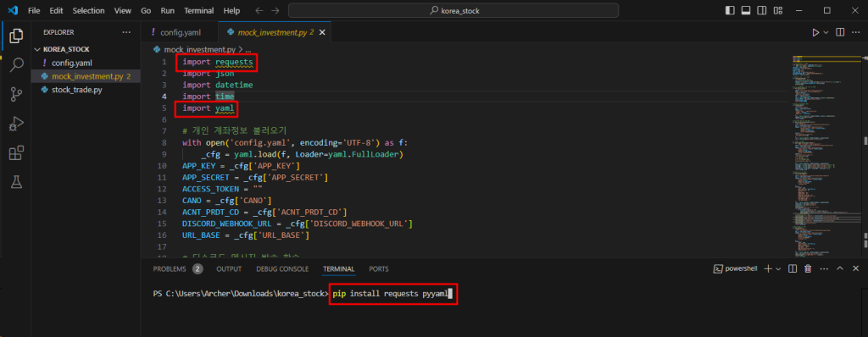
Task: Open config.yaml in the explorer tree
Action: (86, 63)
